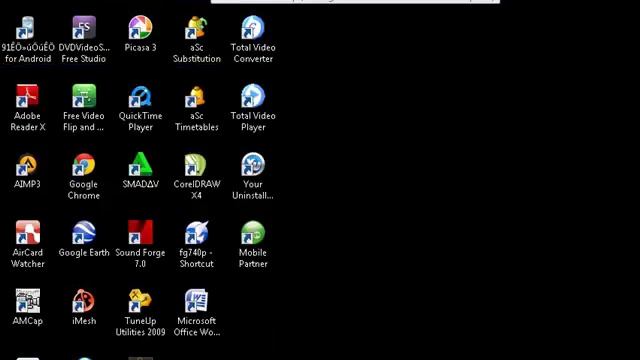This screenshot has height=360, width=640.
Task: Select aSc Timetables shortcut
Action: pos(196,96)
